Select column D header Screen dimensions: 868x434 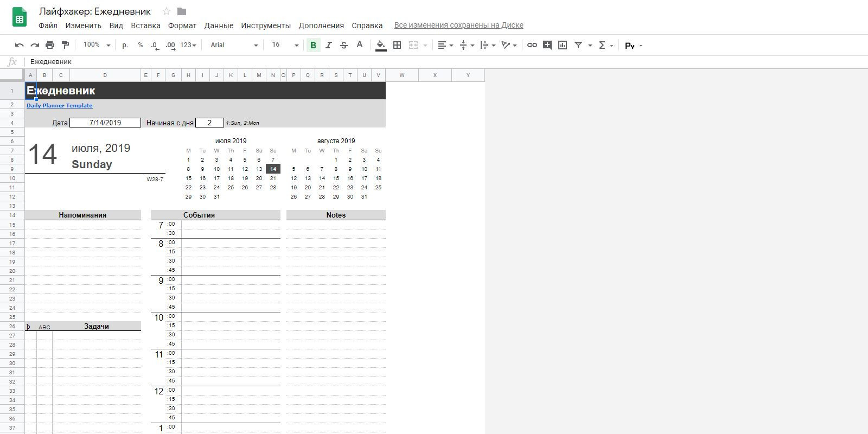pyautogui.click(x=105, y=75)
